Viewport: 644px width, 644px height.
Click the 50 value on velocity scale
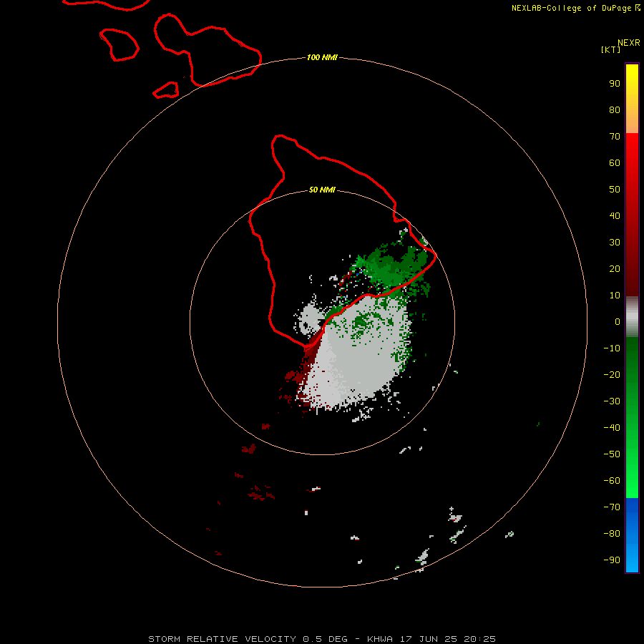[x=615, y=190]
